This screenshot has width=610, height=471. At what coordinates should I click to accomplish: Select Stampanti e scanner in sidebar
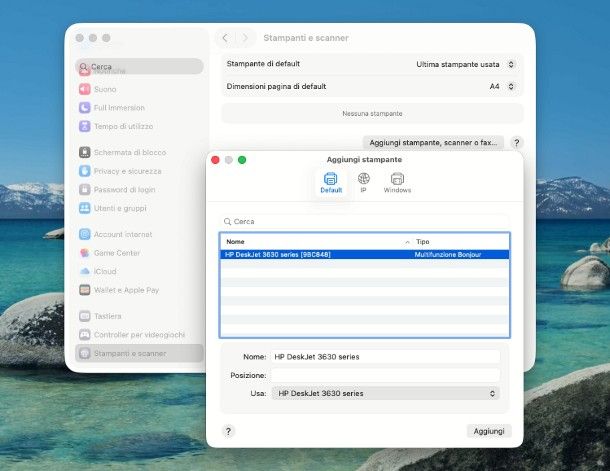tap(130, 353)
